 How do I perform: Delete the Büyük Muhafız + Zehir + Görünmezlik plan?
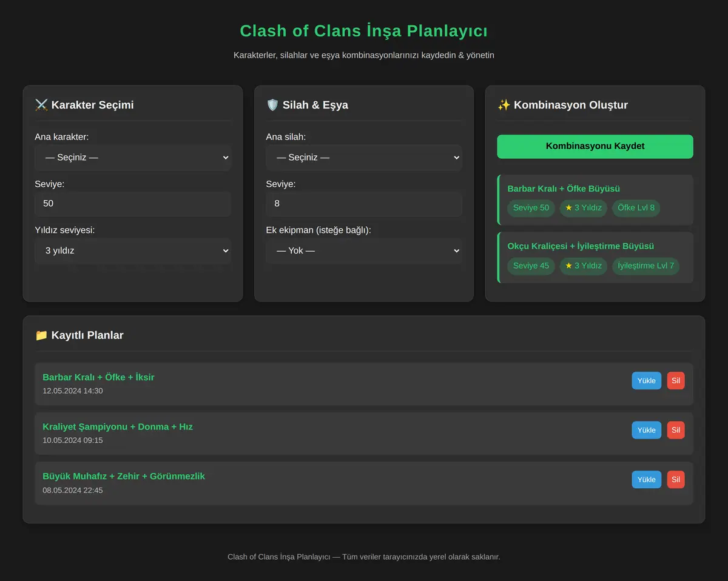click(x=676, y=480)
